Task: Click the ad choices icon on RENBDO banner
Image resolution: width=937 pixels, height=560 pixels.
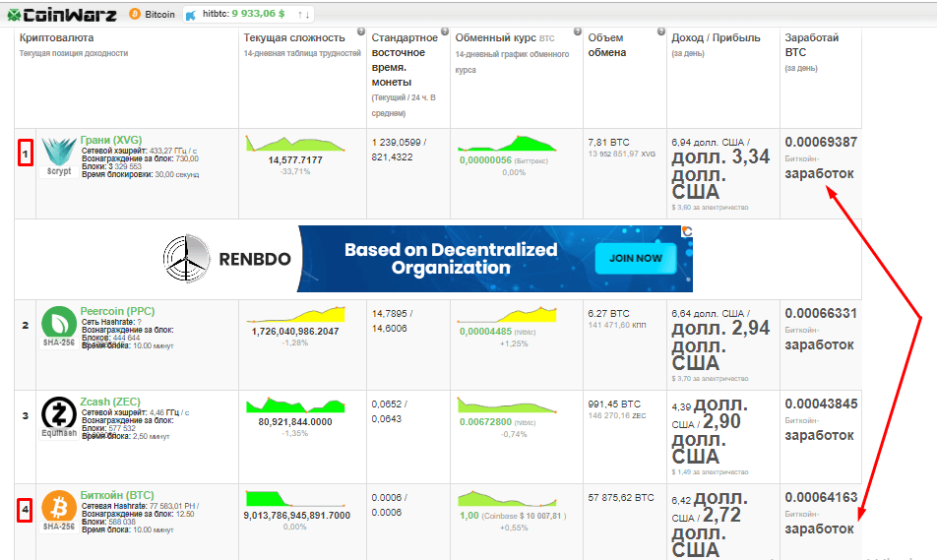Action: 687,231
